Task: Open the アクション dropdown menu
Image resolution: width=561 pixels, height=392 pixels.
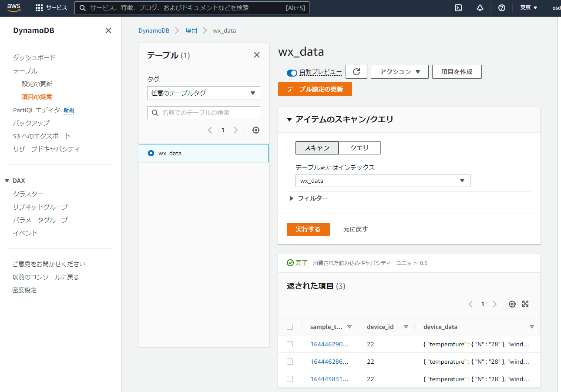Action: (400, 72)
